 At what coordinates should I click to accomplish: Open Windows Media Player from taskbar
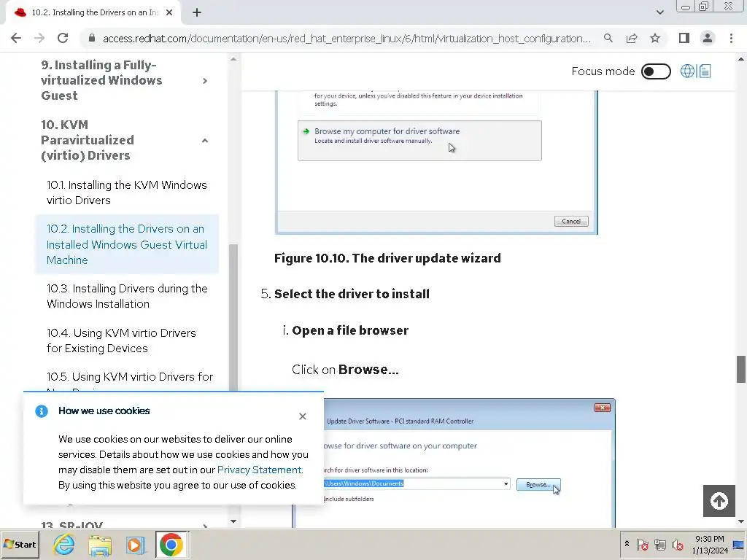(x=136, y=544)
